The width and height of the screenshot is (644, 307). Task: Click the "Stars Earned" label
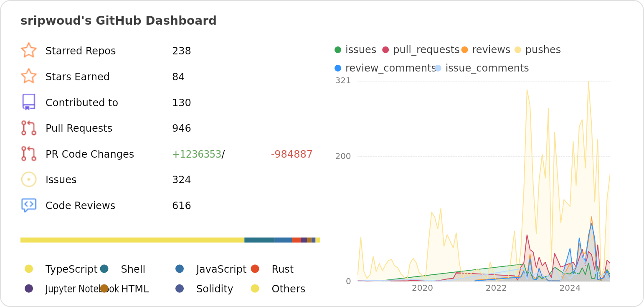click(78, 77)
